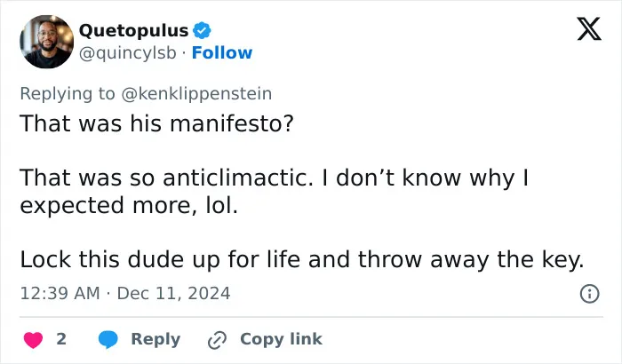Click the blue reply speech bubble icon

click(108, 340)
